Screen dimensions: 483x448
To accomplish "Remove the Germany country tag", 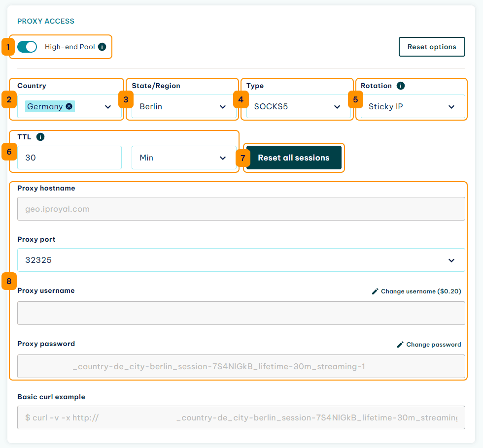I will (x=69, y=106).
